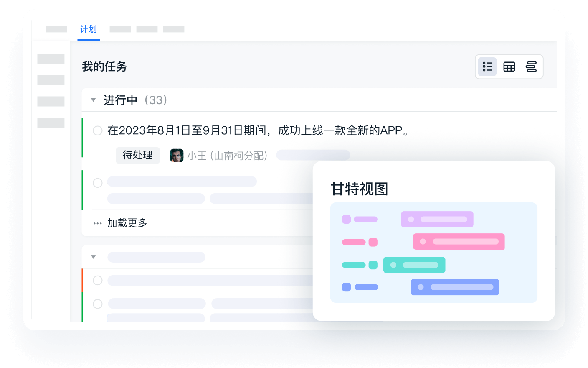Click the 加载更多 ellipsis icon
588x368 pixels.
[x=97, y=223]
